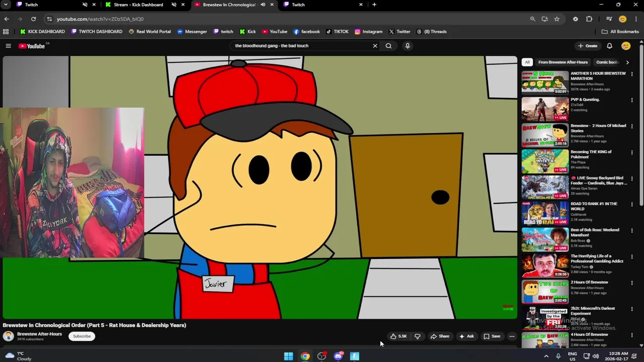Open options for PVP & Questing video
644x362 pixels.
point(632,100)
